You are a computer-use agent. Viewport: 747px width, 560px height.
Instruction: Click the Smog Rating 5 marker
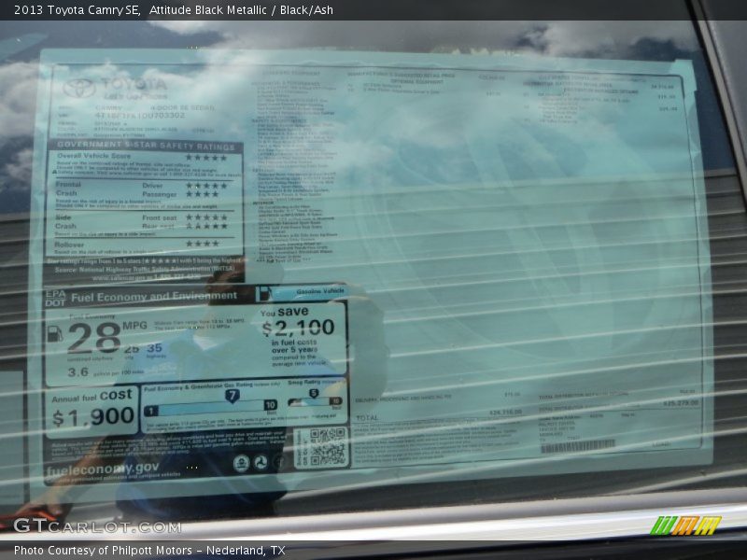[314, 394]
